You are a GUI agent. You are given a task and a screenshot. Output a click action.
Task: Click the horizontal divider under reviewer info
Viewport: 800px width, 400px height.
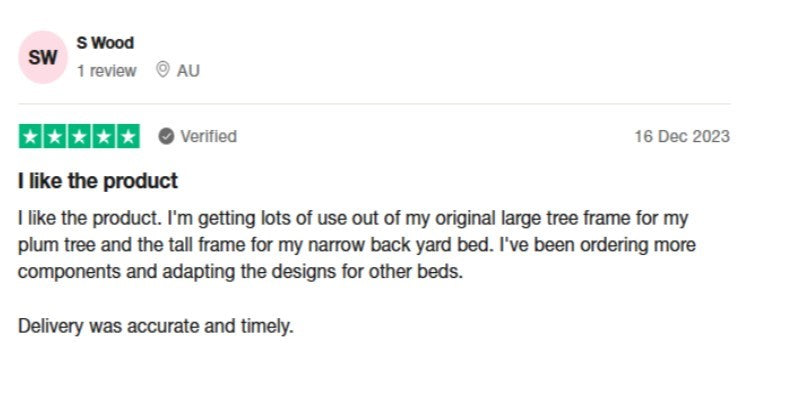click(x=374, y=104)
